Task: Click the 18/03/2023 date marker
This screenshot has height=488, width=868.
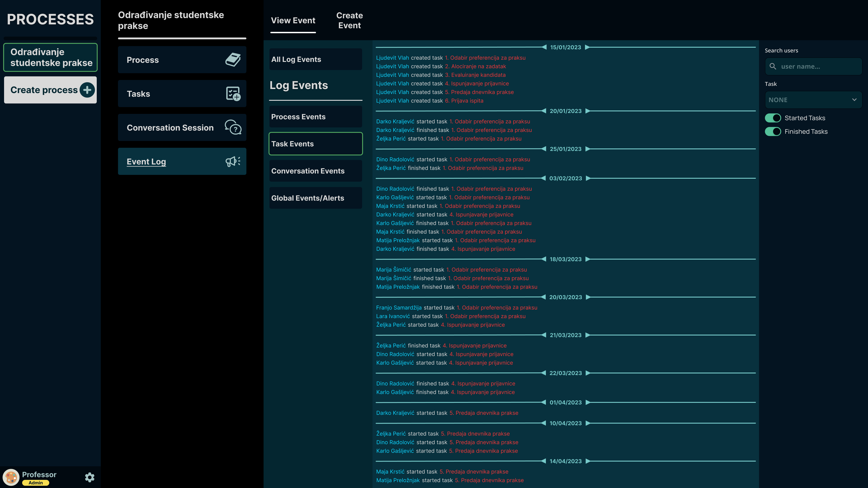Action: [565, 259]
